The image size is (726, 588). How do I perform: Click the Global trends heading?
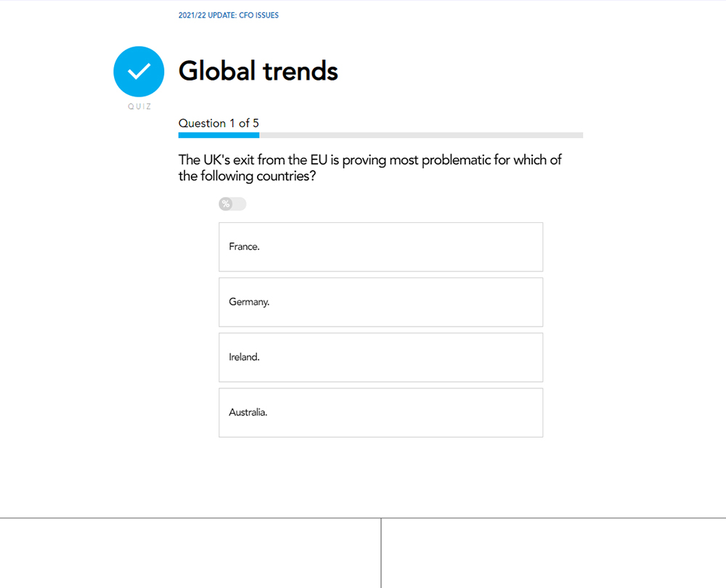click(258, 71)
